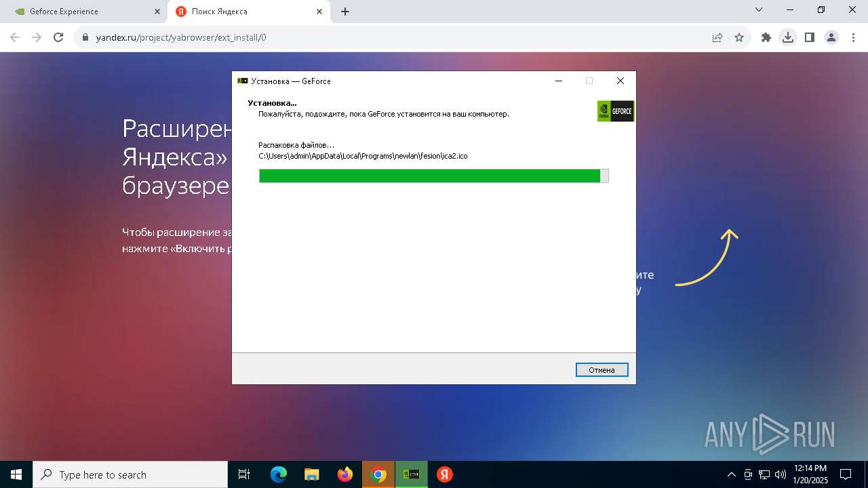Share this page icon
This screenshot has width=868, height=488.
click(x=717, y=37)
